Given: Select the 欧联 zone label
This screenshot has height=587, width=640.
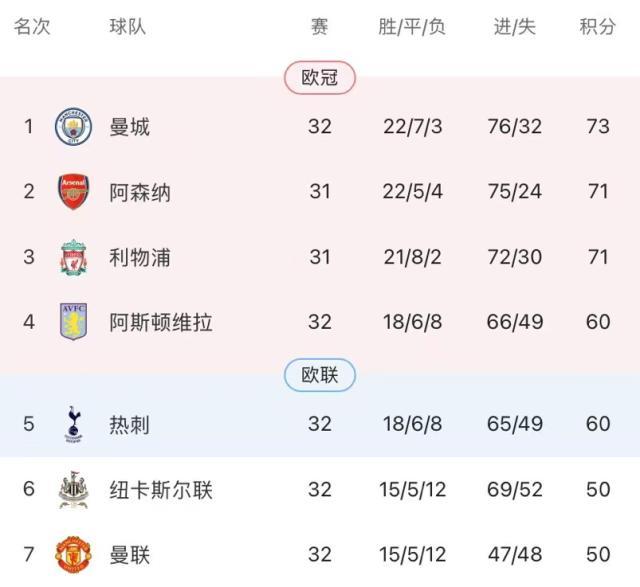Looking at the screenshot, I should click(x=320, y=375).
